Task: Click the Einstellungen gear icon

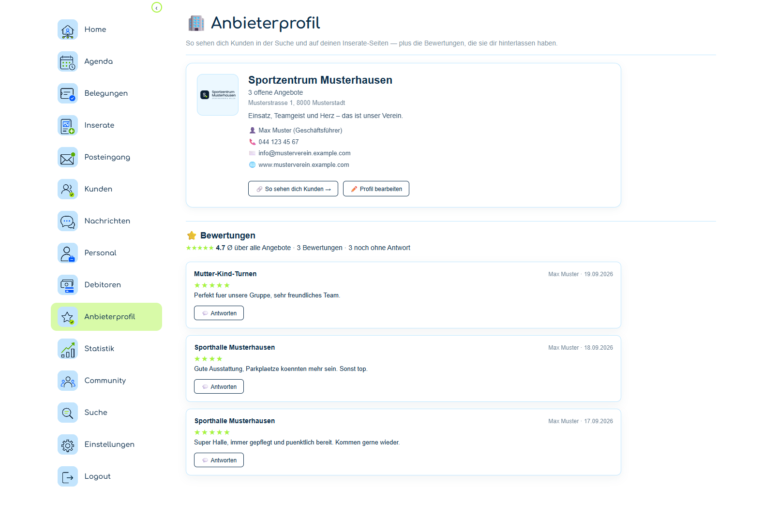Action: (x=68, y=444)
